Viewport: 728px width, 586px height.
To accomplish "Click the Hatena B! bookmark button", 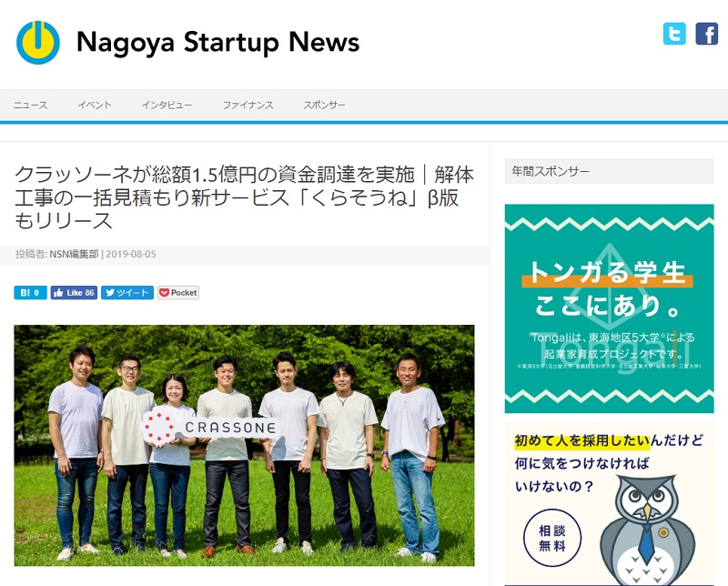I will (x=30, y=292).
